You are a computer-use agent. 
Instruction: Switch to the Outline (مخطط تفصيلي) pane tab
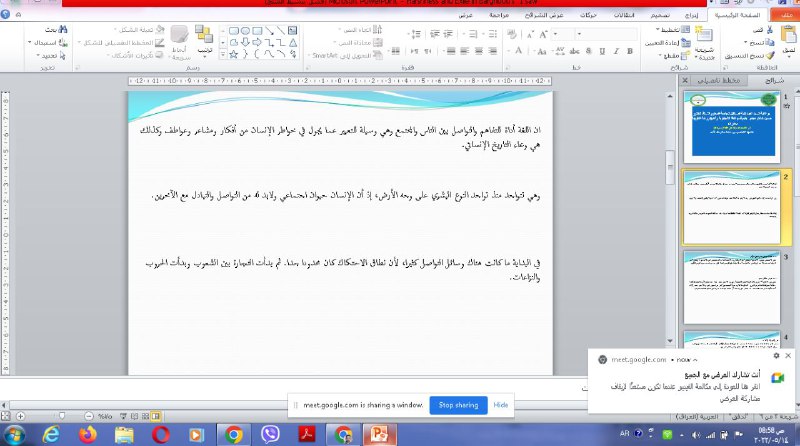point(718,80)
